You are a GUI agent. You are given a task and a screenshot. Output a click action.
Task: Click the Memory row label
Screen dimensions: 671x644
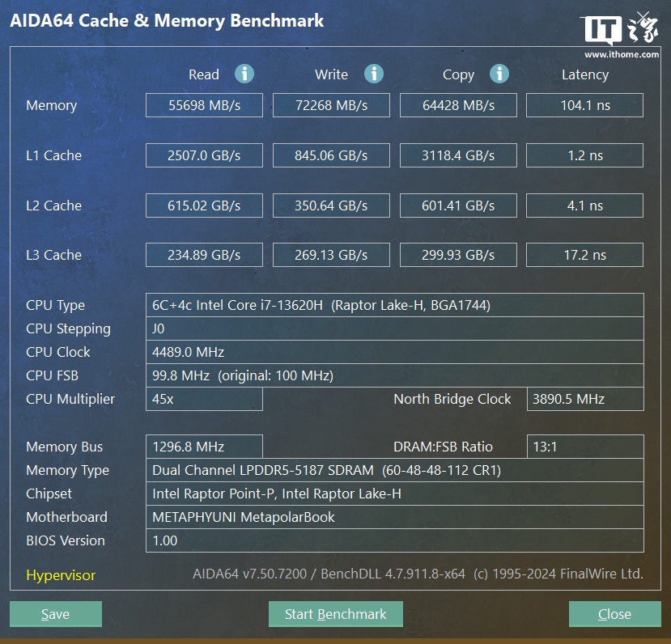pyautogui.click(x=51, y=105)
